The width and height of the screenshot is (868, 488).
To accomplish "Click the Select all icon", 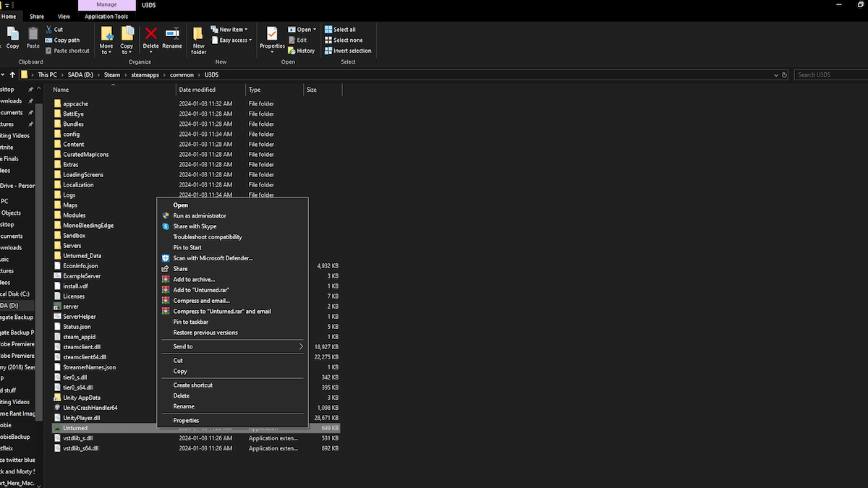I will [340, 30].
